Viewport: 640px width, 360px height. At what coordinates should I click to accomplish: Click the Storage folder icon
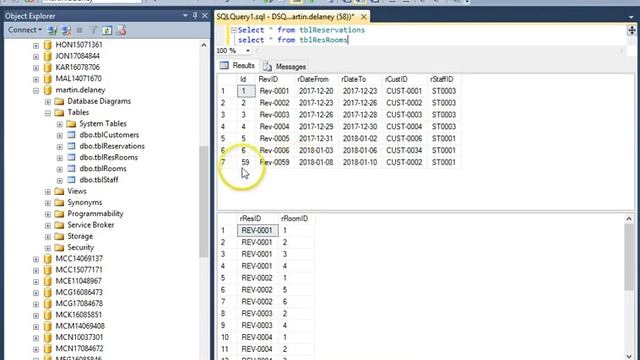pos(59,236)
